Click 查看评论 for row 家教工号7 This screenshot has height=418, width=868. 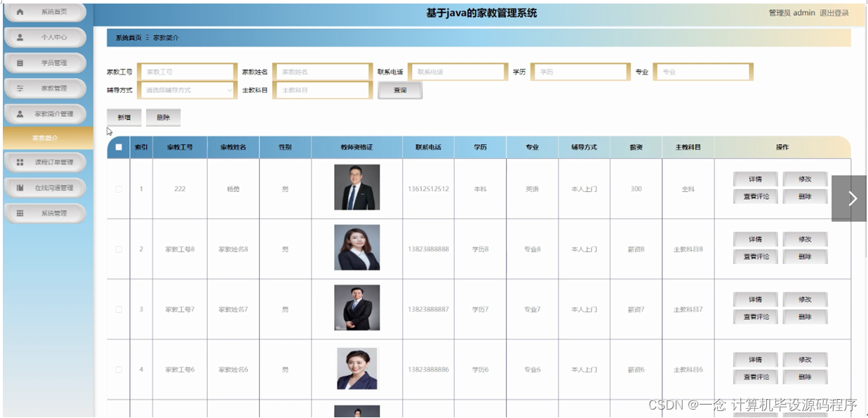[755, 318]
